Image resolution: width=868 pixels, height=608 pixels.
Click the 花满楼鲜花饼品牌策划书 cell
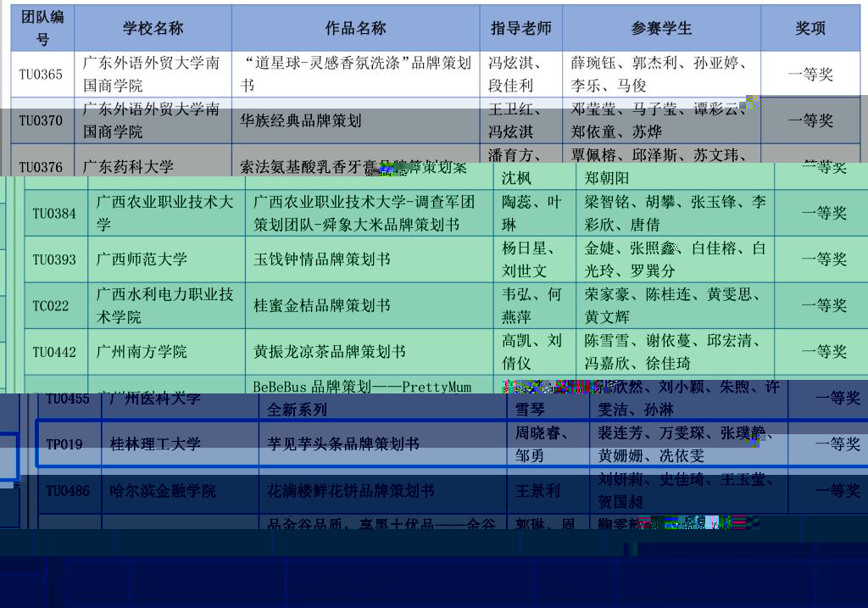pos(382,491)
